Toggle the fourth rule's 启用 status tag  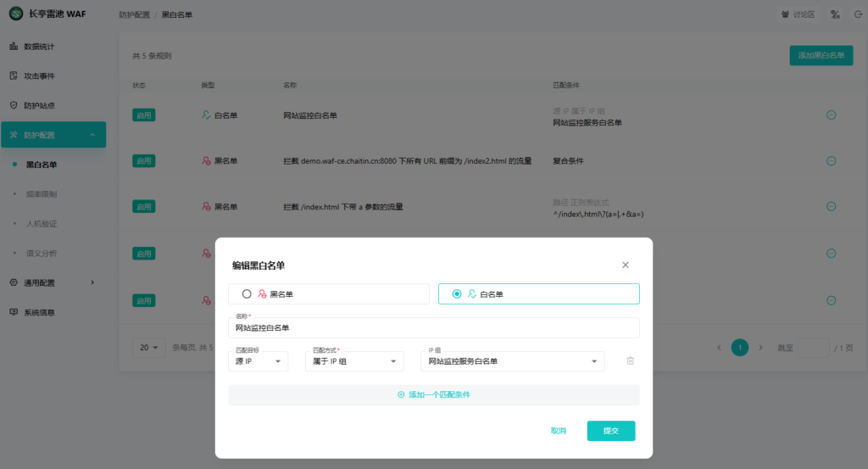pyautogui.click(x=144, y=254)
